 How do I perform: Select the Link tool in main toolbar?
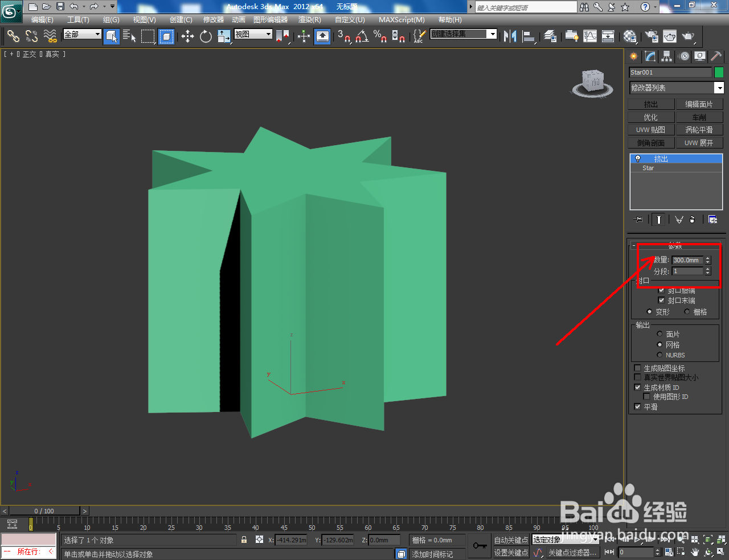point(13,36)
